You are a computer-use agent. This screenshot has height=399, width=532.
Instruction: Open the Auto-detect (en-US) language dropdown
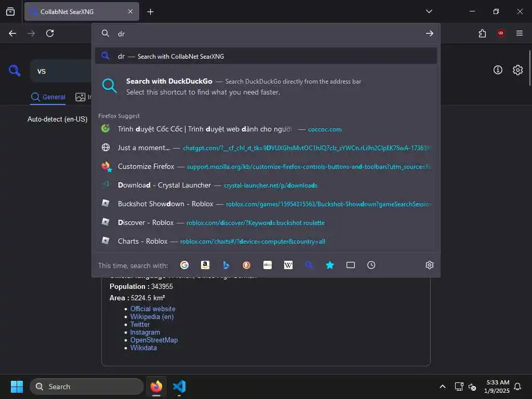click(x=57, y=119)
